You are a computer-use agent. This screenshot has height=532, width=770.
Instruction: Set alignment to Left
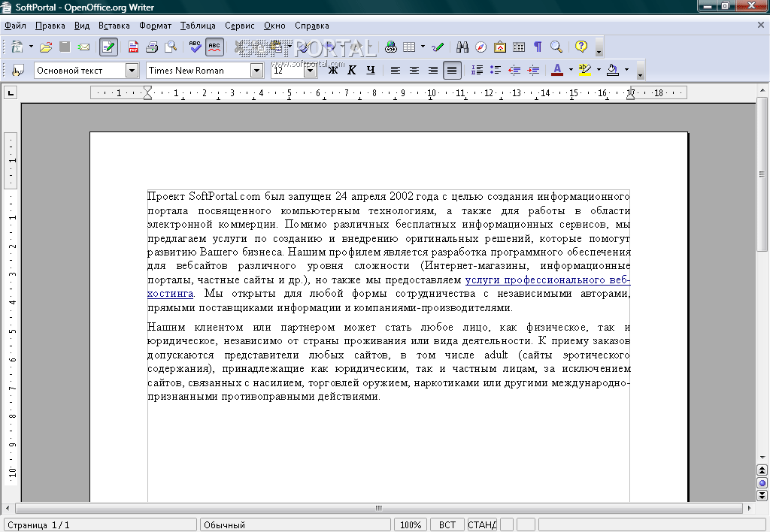(396, 70)
